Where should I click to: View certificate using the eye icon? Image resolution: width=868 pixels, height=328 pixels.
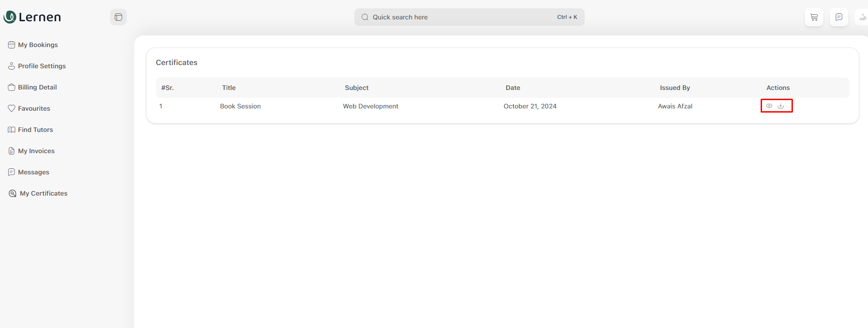click(x=769, y=106)
